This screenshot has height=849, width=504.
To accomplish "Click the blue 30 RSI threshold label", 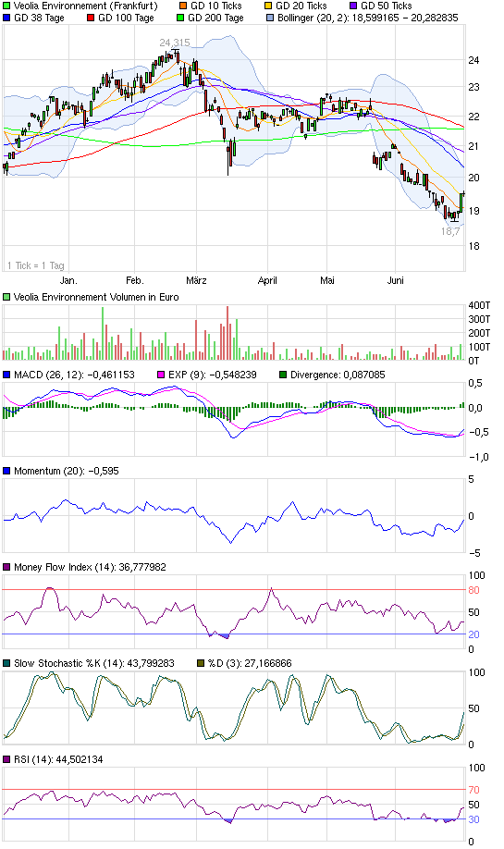I will point(473,819).
